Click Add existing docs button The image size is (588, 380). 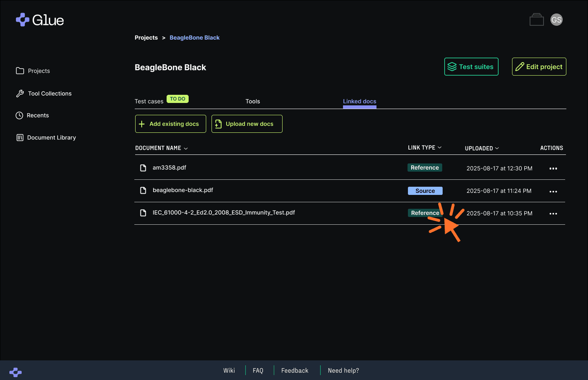(171, 124)
